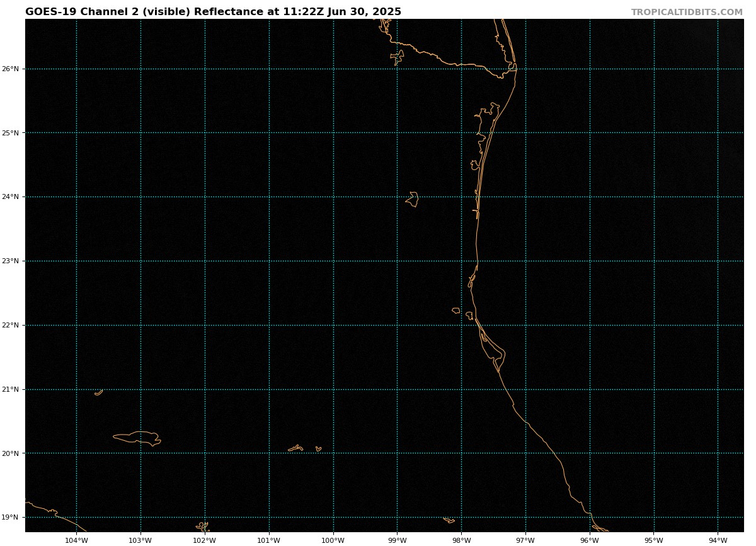Click the 101°W longitude label
This screenshot has width=756, height=546.
coord(269,540)
